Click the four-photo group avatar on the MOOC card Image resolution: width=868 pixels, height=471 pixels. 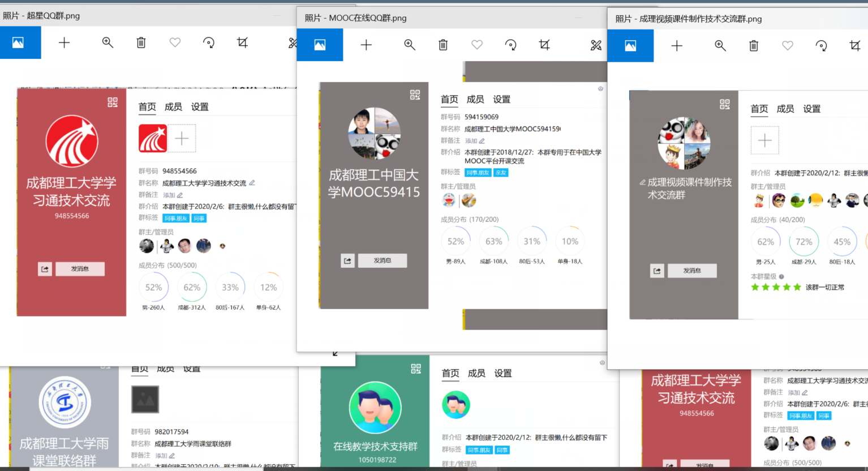[375, 134]
